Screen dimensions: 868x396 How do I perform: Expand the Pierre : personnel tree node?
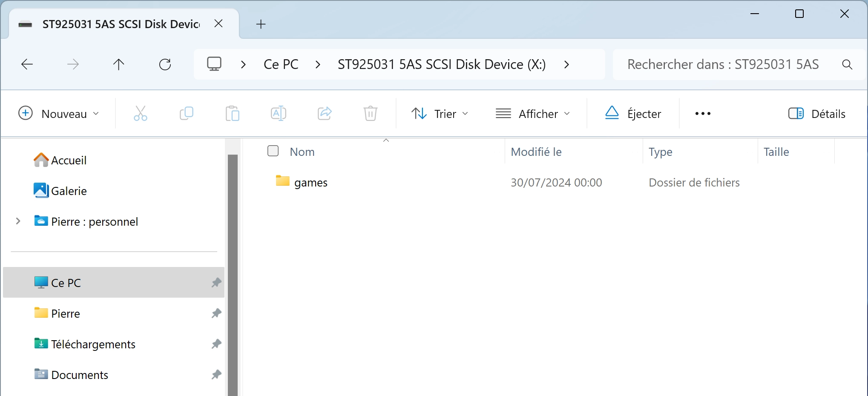coord(18,221)
